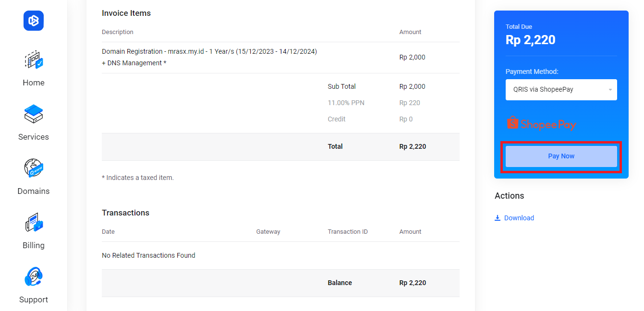Viewport: 644px width, 311px height.
Task: Click the Pay Now button
Action: click(561, 156)
